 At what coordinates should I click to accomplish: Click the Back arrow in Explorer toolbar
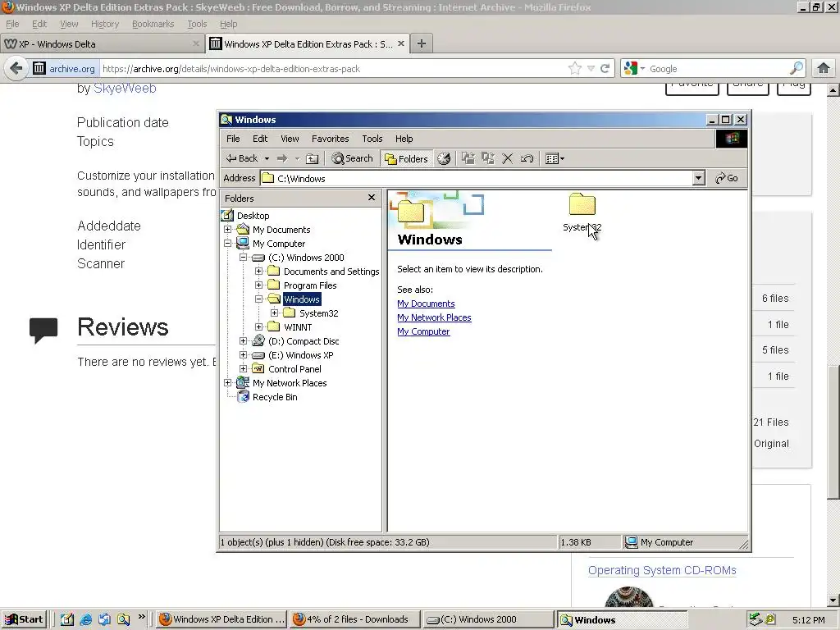tap(242, 158)
